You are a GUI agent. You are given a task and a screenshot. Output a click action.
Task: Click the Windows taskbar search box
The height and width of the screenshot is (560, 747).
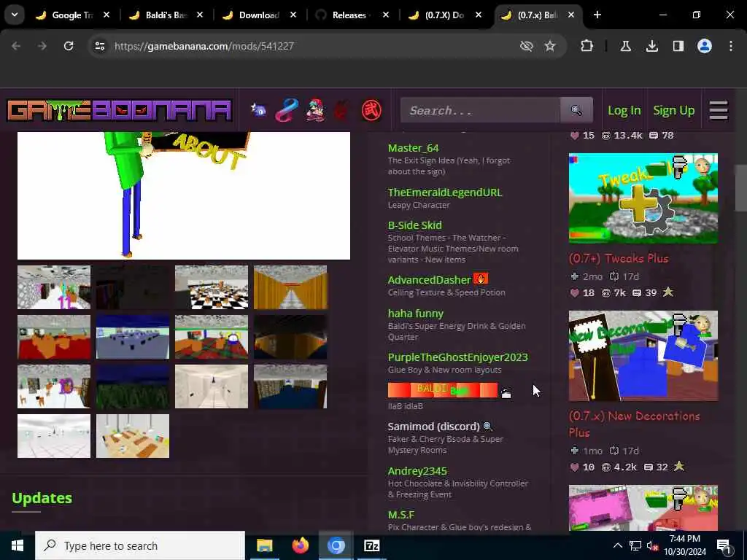pyautogui.click(x=140, y=545)
